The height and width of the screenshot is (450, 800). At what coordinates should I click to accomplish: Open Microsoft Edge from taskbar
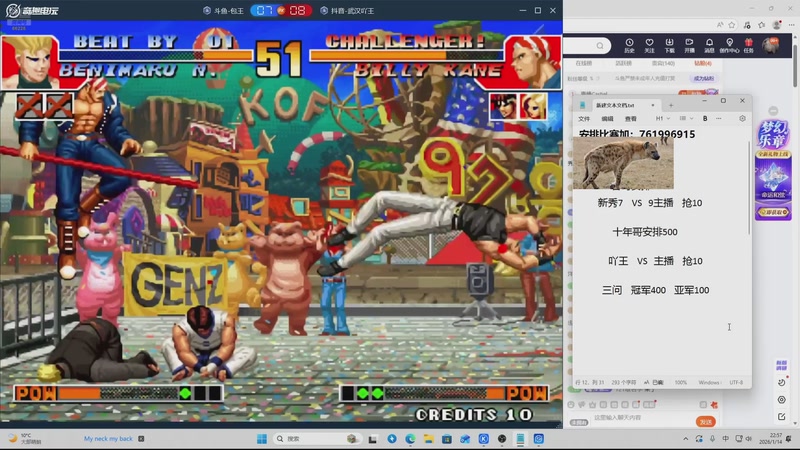tap(411, 439)
